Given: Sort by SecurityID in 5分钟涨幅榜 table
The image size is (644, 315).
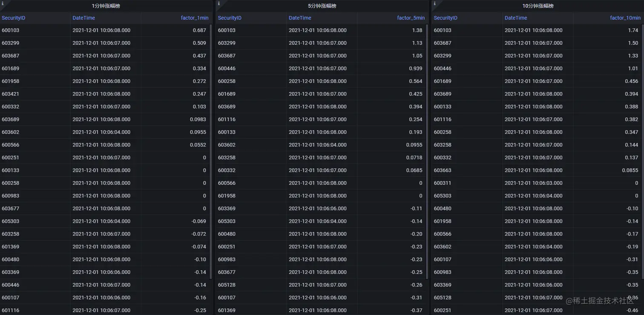Looking at the screenshot, I should pos(230,18).
